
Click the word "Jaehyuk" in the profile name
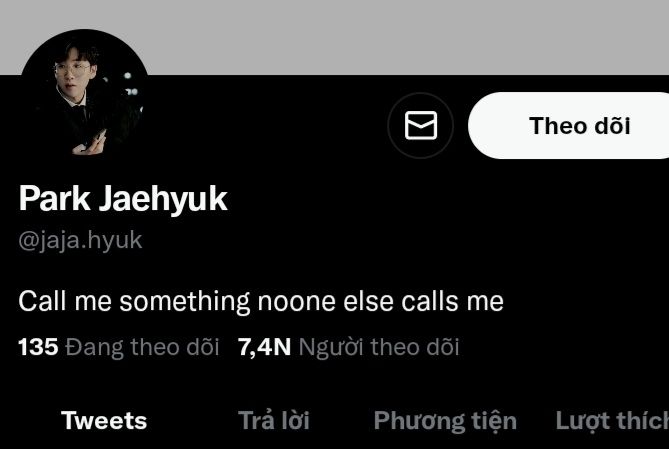click(x=163, y=199)
